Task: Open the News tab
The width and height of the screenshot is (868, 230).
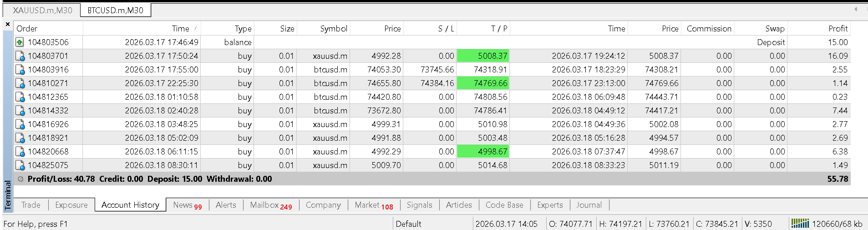Action: (x=187, y=205)
